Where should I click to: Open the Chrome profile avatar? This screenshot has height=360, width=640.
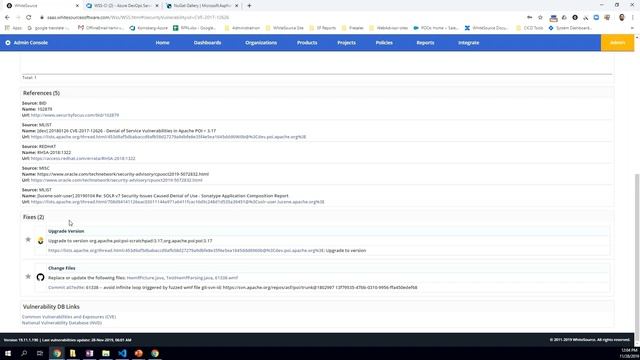[622, 18]
